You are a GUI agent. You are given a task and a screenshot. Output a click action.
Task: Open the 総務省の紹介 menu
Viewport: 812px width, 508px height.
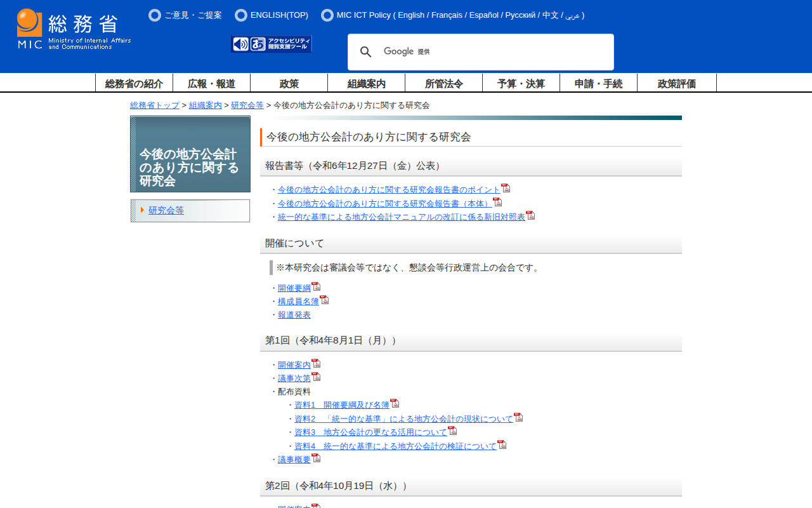coord(134,83)
